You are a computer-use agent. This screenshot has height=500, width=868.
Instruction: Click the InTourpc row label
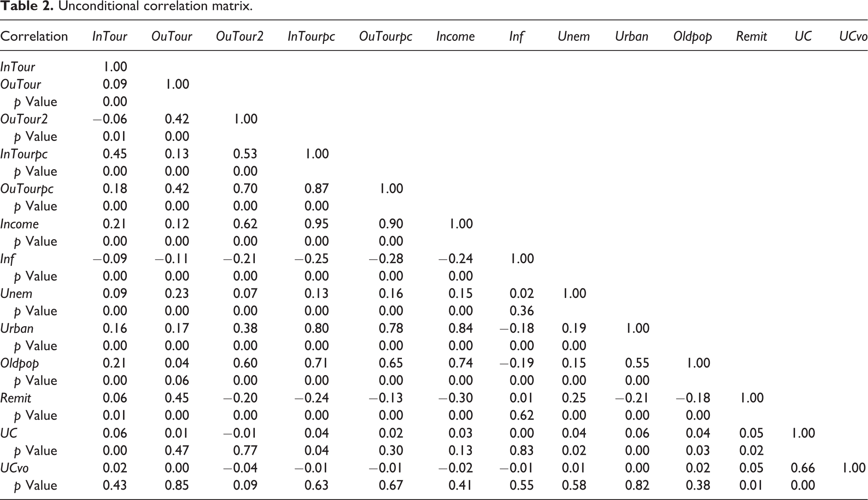24,154
